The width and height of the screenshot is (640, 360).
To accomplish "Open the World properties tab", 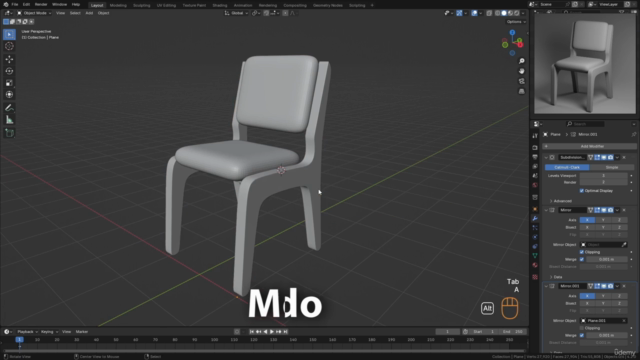I will point(535,185).
